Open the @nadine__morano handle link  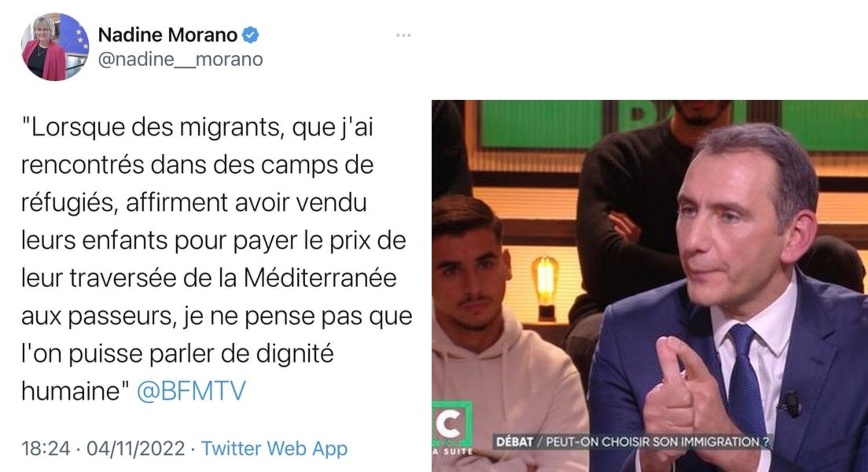180,60
